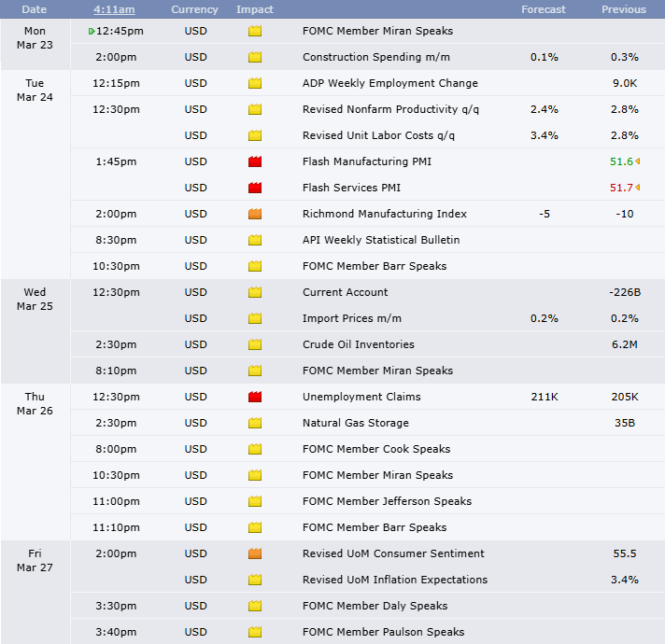
Task: Open Natural Gas Storage event
Action: pyautogui.click(x=356, y=423)
